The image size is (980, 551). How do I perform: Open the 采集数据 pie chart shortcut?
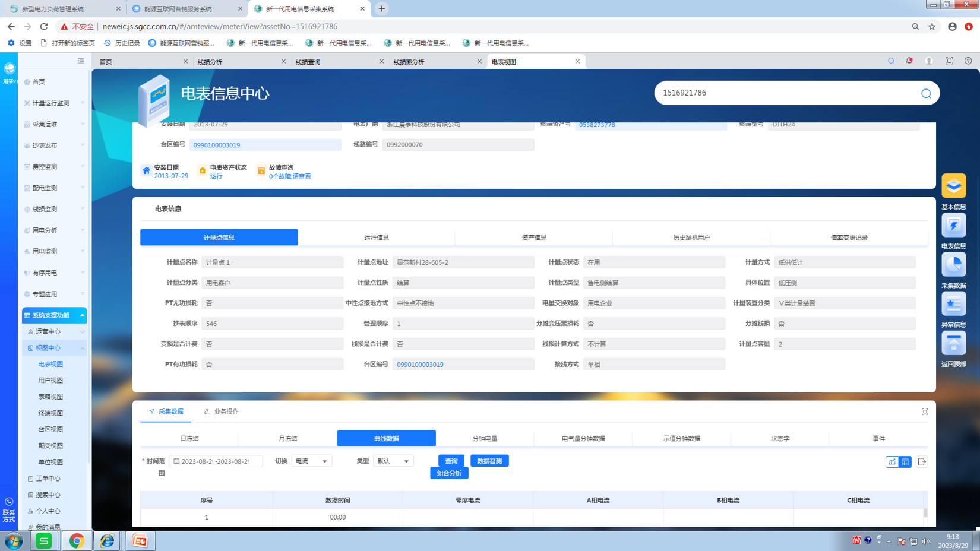[x=953, y=265]
